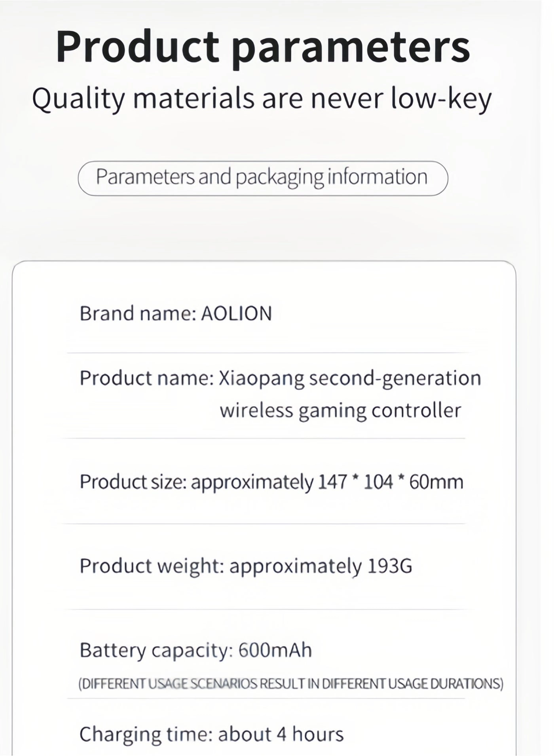This screenshot has width=554, height=756.
Task: Select the "about 4 hours" value
Action: [x=281, y=734]
